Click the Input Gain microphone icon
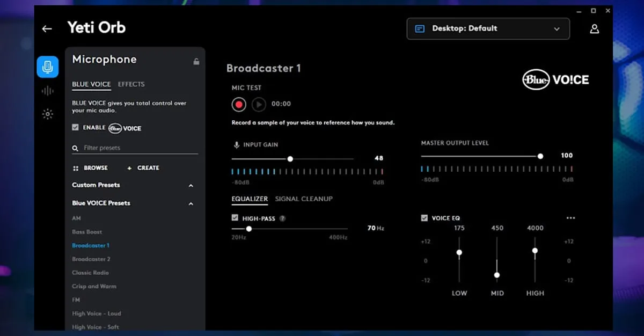Viewport: 644px width, 336px height. (236, 145)
